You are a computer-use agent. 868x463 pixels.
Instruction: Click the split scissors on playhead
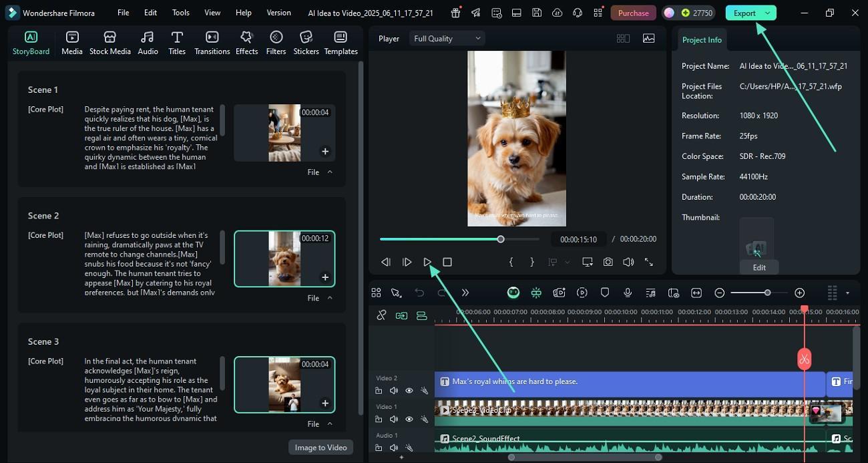pos(804,359)
